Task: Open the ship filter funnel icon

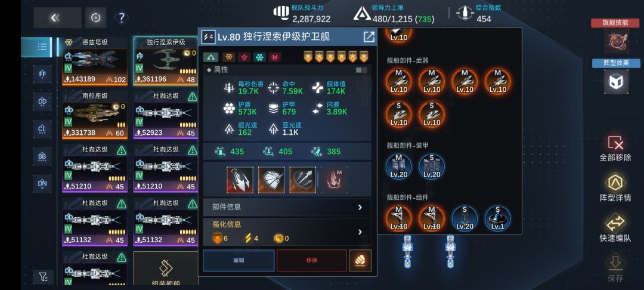Action: point(43,277)
